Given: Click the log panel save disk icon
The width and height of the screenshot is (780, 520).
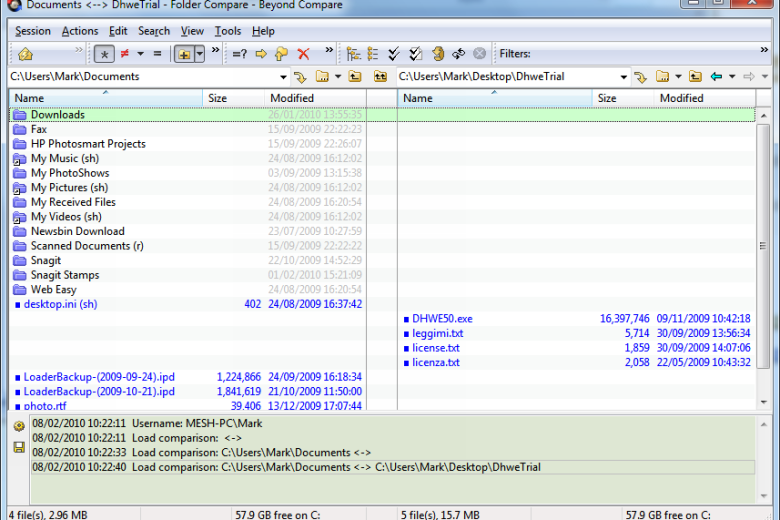Looking at the screenshot, I should click(19, 447).
